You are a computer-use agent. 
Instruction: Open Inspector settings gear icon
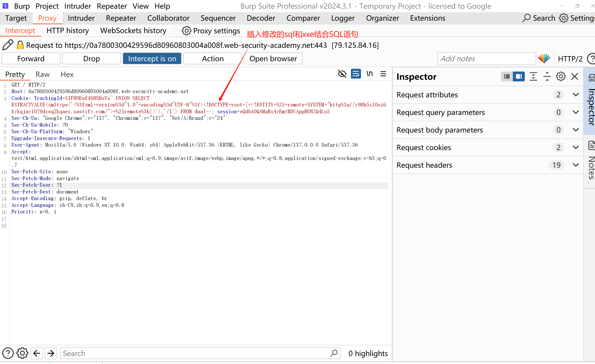coord(560,77)
